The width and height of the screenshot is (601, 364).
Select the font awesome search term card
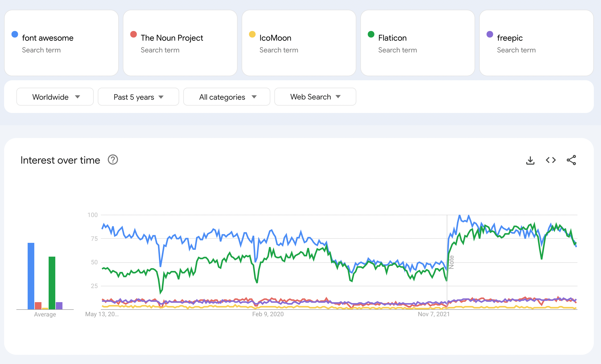point(61,43)
